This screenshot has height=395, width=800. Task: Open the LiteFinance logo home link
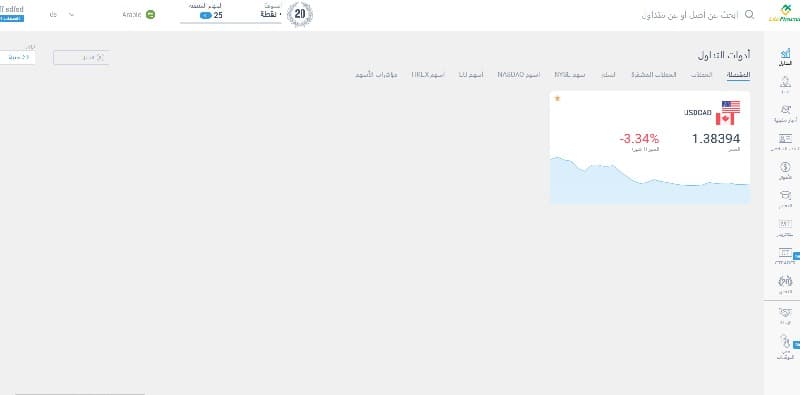[784, 14]
